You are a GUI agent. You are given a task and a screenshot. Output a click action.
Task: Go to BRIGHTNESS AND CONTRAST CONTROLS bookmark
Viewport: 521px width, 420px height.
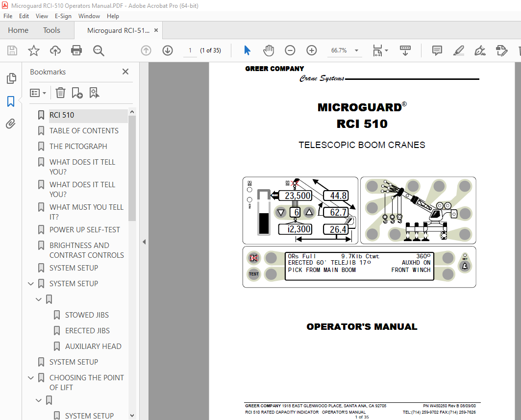pyautogui.click(x=86, y=250)
